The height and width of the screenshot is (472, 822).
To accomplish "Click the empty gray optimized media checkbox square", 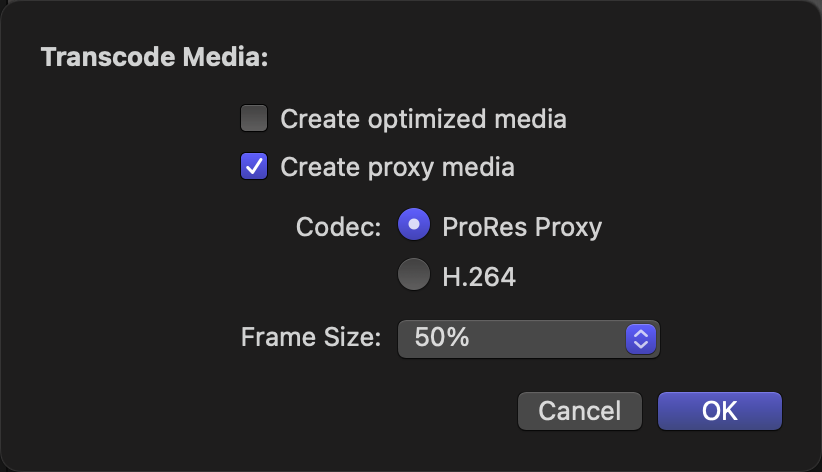I will tap(254, 118).
